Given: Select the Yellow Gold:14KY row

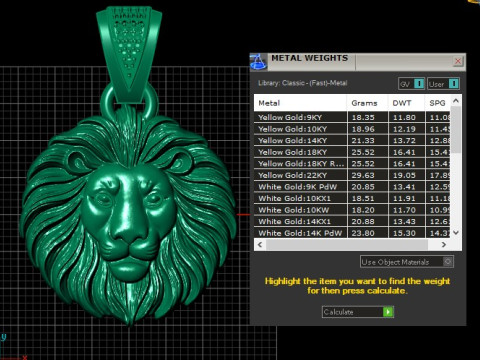Looking at the screenshot, I should point(352,140).
